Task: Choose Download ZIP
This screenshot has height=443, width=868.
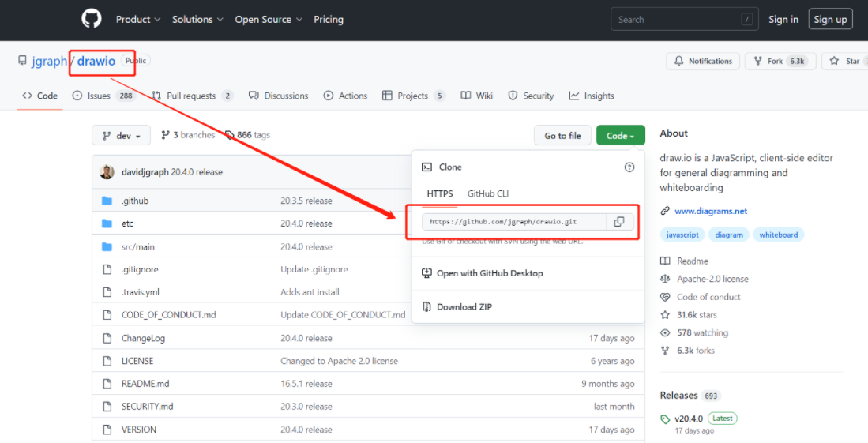Action: 457,306
